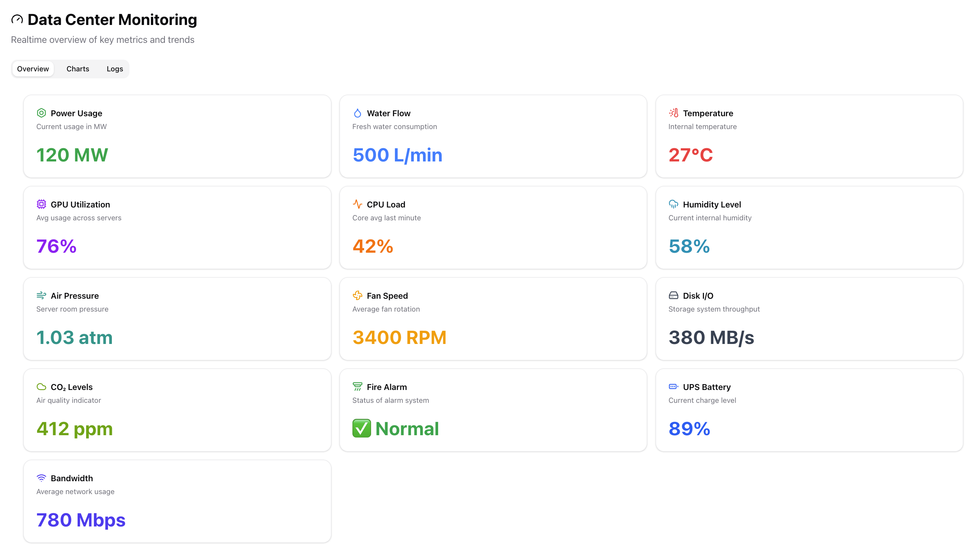This screenshot has height=560, width=980.
Task: Select the Overview tab
Action: coord(33,69)
